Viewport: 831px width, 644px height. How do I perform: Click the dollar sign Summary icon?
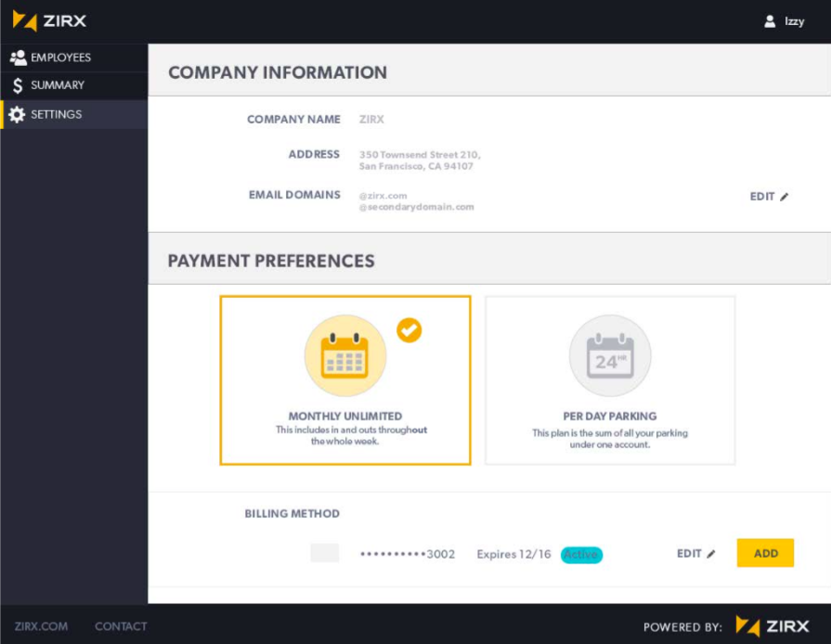click(x=18, y=85)
